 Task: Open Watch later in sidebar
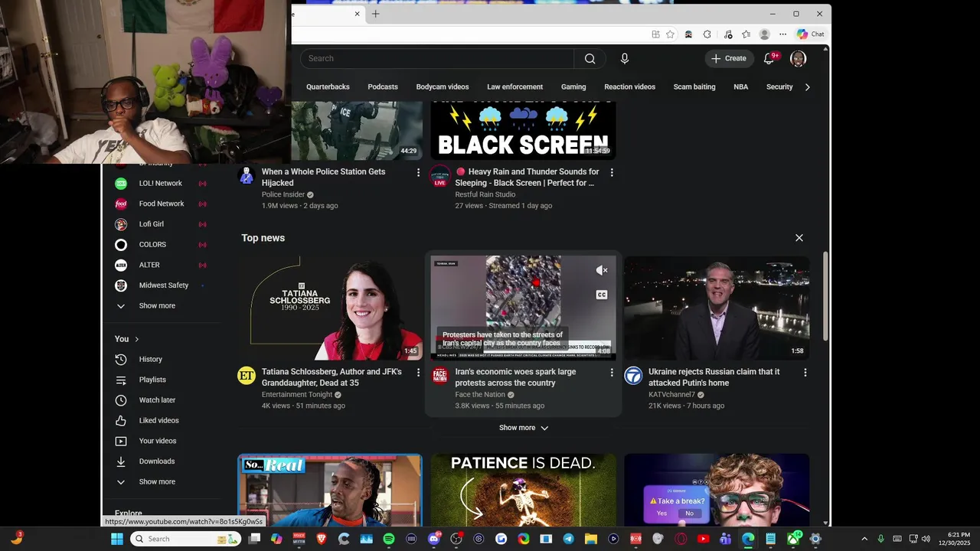coord(156,400)
